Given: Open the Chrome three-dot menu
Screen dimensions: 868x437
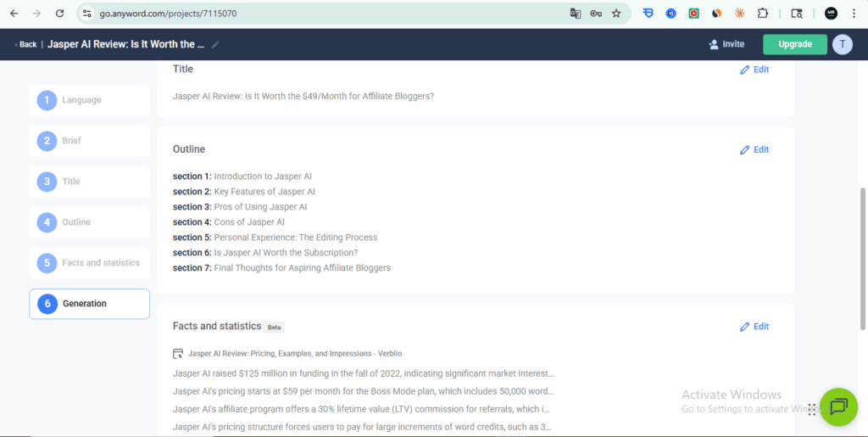Looking at the screenshot, I should 854,14.
